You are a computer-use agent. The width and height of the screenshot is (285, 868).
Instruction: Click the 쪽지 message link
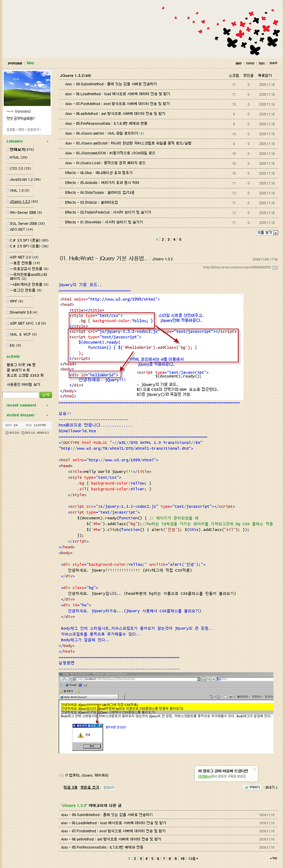coord(21,130)
